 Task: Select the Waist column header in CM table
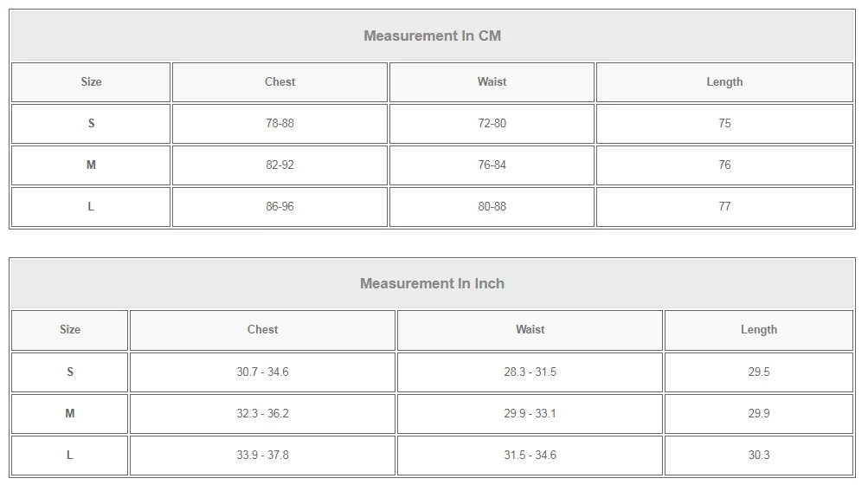click(x=492, y=82)
